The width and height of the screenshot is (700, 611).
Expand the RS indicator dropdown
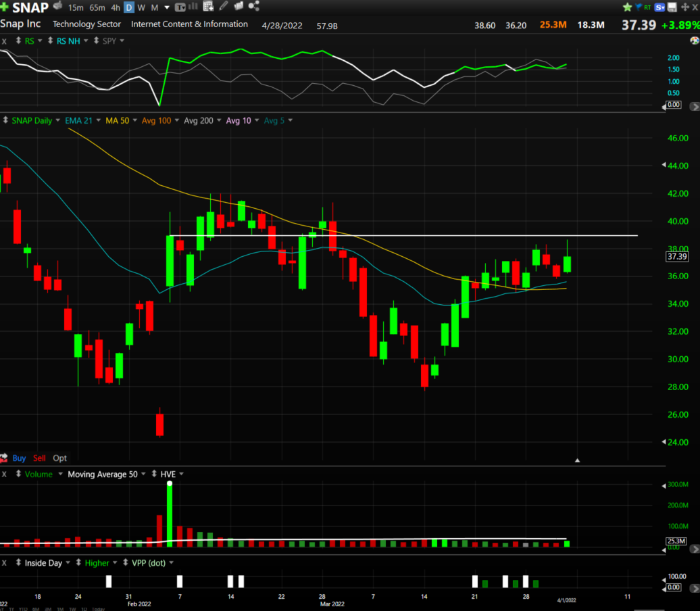pyautogui.click(x=40, y=41)
